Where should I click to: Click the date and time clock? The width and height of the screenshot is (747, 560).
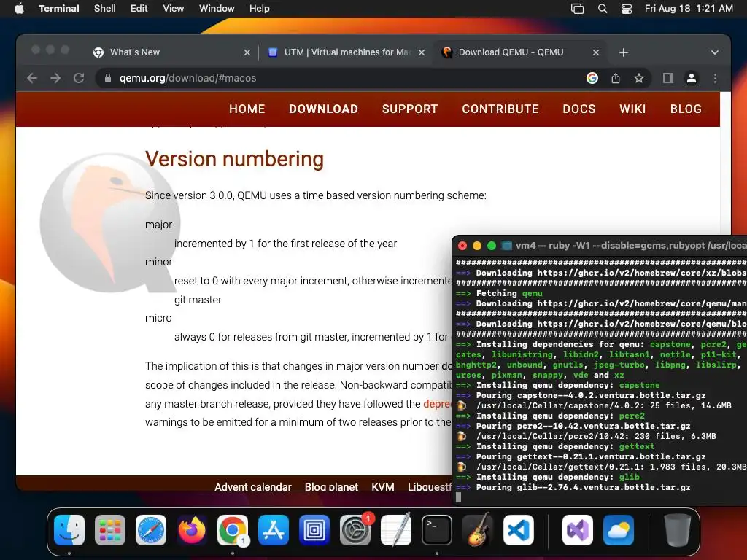689,8
